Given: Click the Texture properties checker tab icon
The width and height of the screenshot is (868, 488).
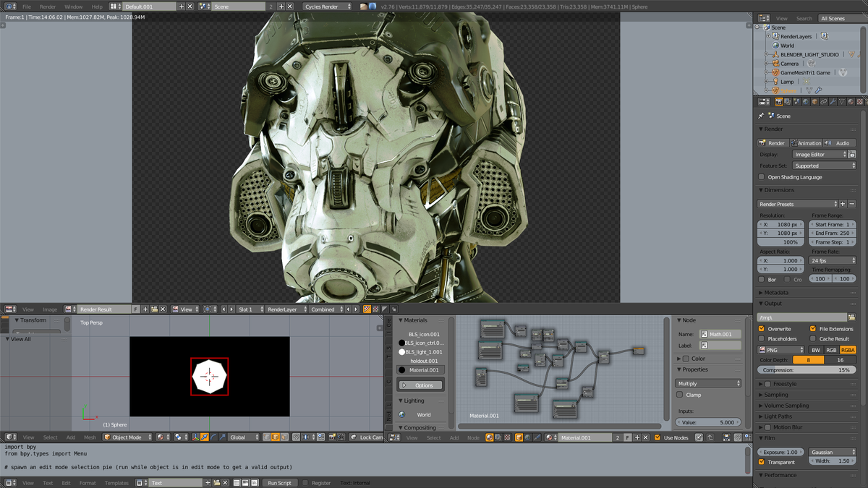Looking at the screenshot, I should point(859,102).
